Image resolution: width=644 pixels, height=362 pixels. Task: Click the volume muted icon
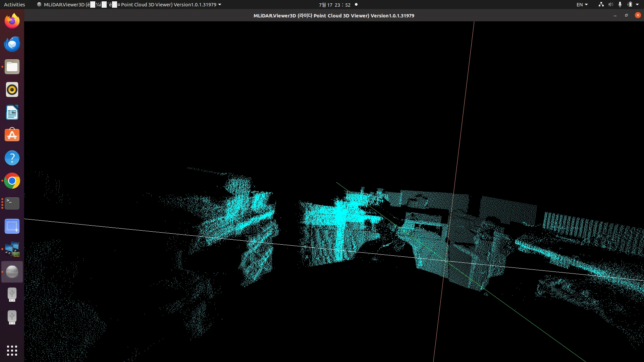pyautogui.click(x=610, y=5)
